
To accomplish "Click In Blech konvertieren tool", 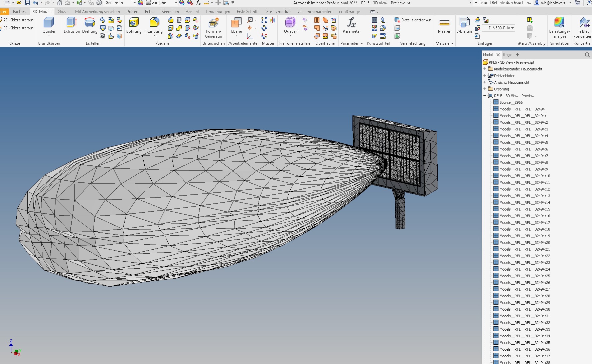I will click(x=583, y=28).
